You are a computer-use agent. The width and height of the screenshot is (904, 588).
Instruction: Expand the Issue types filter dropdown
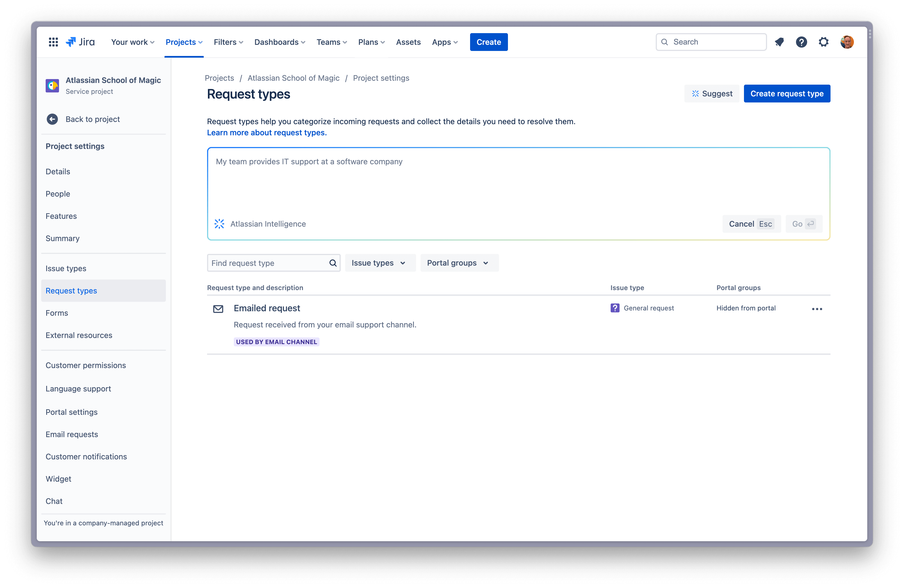[379, 262]
